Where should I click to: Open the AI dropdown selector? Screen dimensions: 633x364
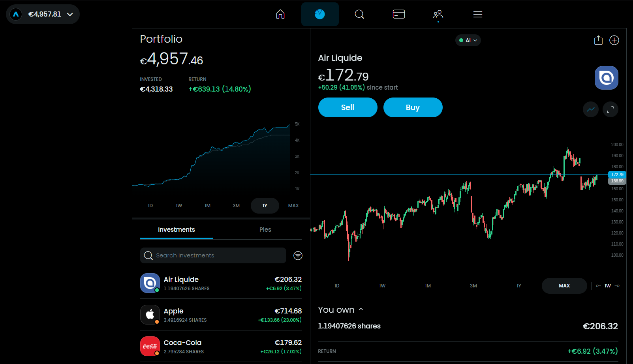tap(468, 40)
